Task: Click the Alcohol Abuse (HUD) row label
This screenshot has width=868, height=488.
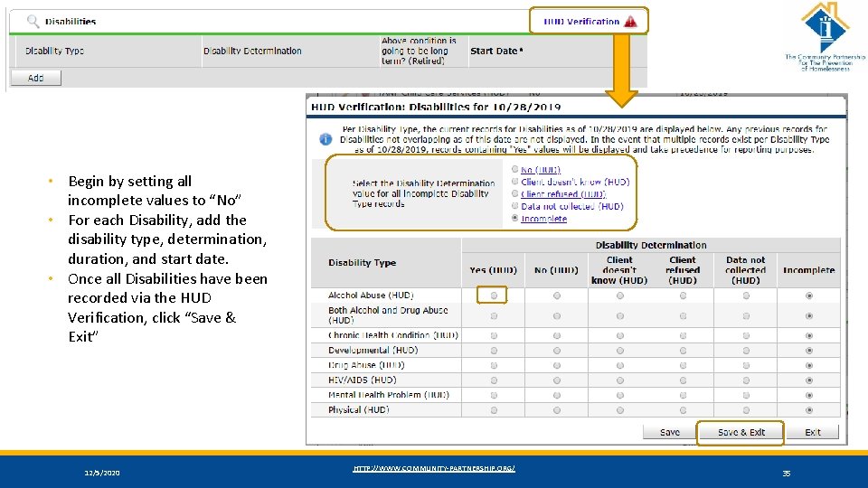Action: coord(371,296)
